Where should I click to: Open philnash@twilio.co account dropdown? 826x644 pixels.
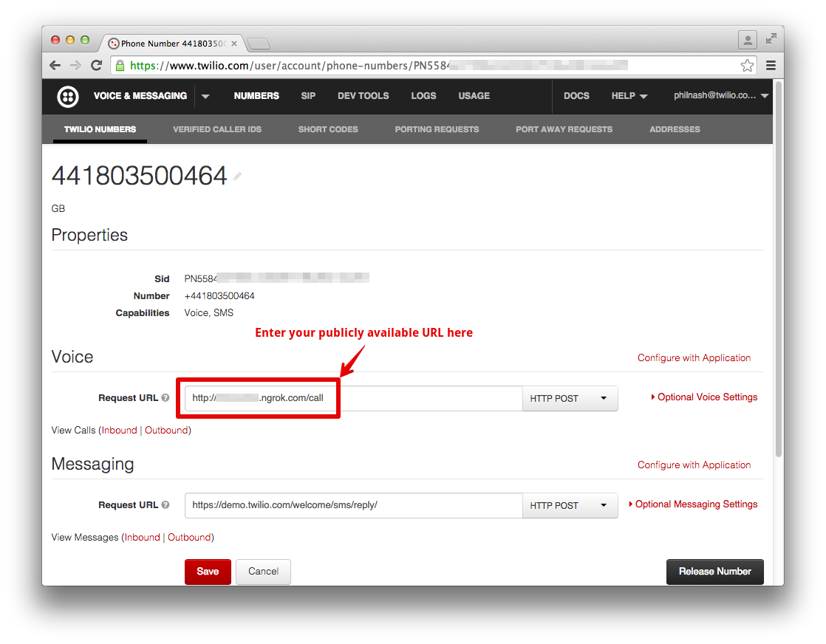pyautogui.click(x=720, y=95)
